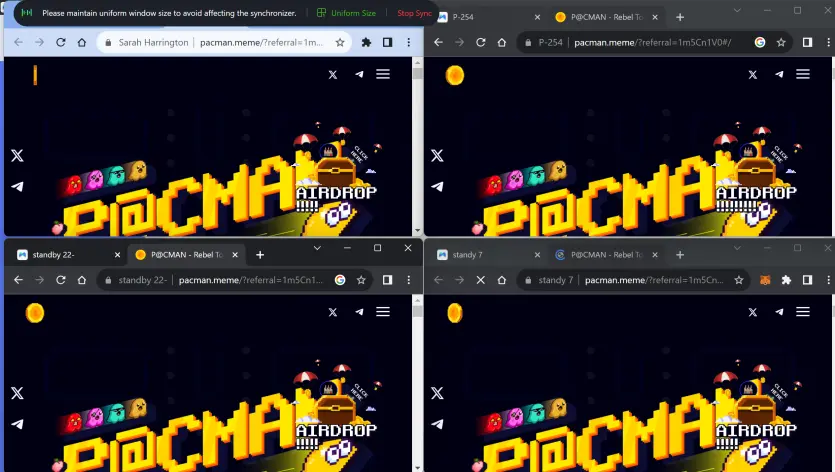Click AIRDROP text in Sarah Harrington window

(x=337, y=192)
